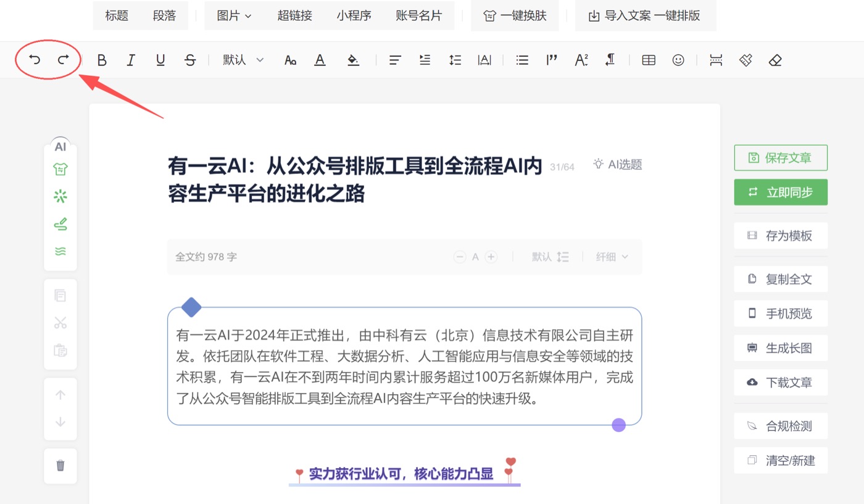Viewport: 864px width, 504px height.
Task: Pick a font color with underlined A
Action: (x=320, y=60)
